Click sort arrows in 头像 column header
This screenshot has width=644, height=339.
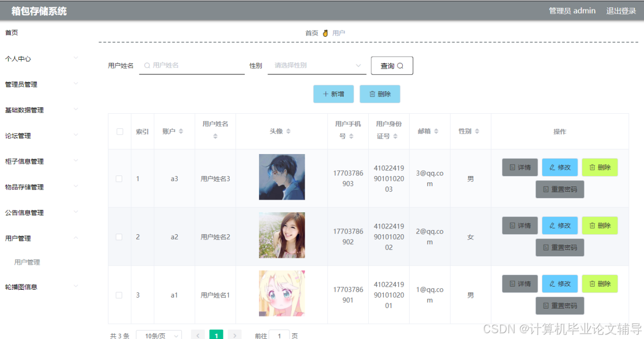pos(288,132)
